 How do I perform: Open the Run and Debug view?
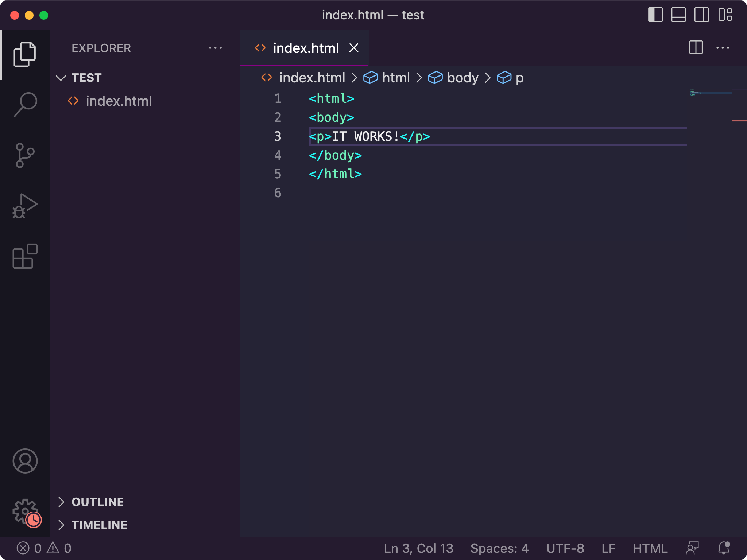click(26, 206)
